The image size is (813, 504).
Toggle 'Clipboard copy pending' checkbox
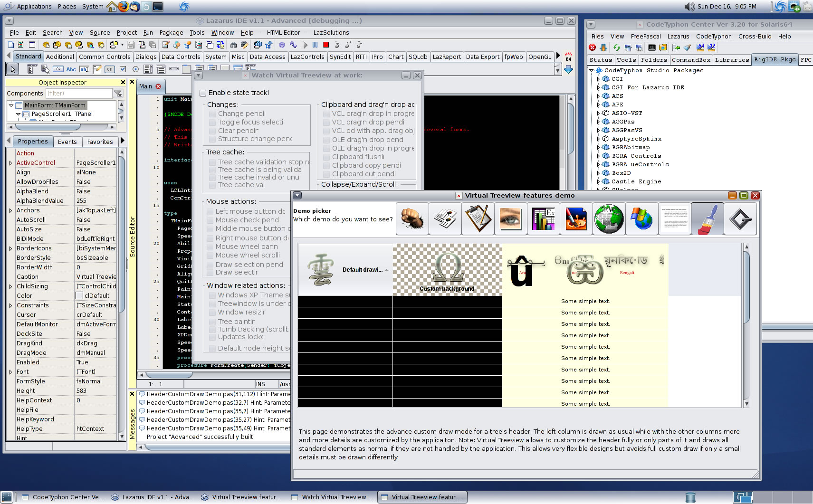coord(326,166)
